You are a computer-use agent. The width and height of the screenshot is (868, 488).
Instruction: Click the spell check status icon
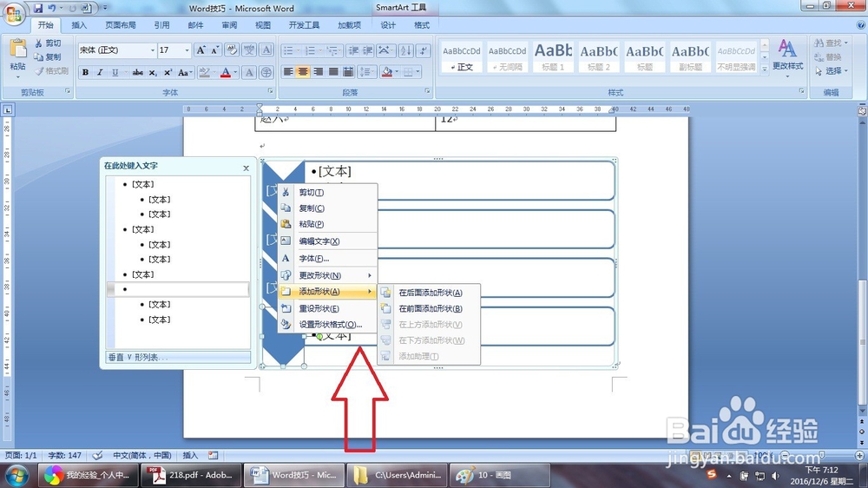97,455
